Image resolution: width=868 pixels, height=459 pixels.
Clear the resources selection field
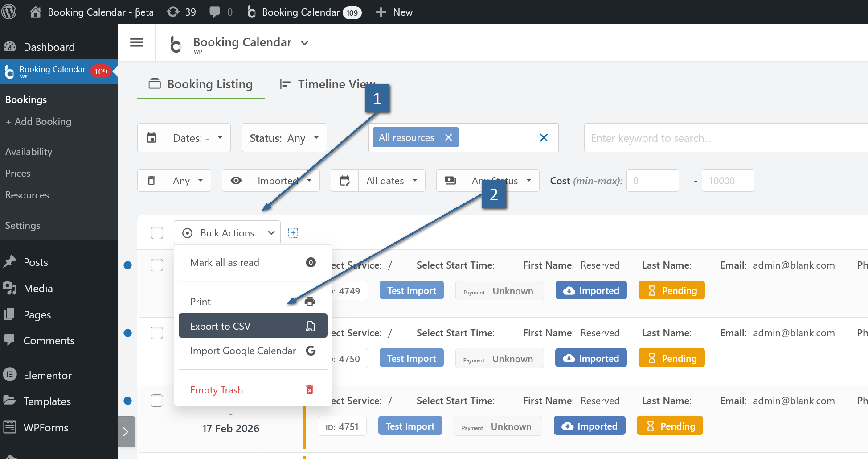point(544,137)
